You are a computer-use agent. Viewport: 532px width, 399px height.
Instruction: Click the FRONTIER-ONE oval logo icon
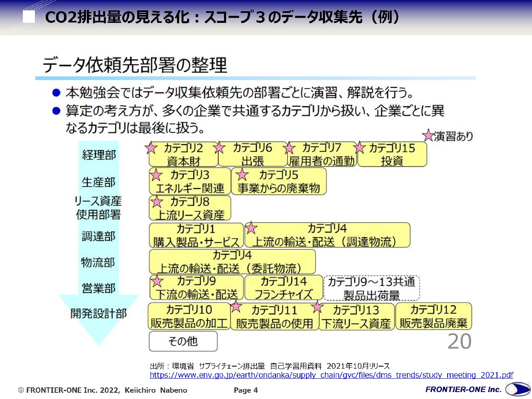pos(517,389)
